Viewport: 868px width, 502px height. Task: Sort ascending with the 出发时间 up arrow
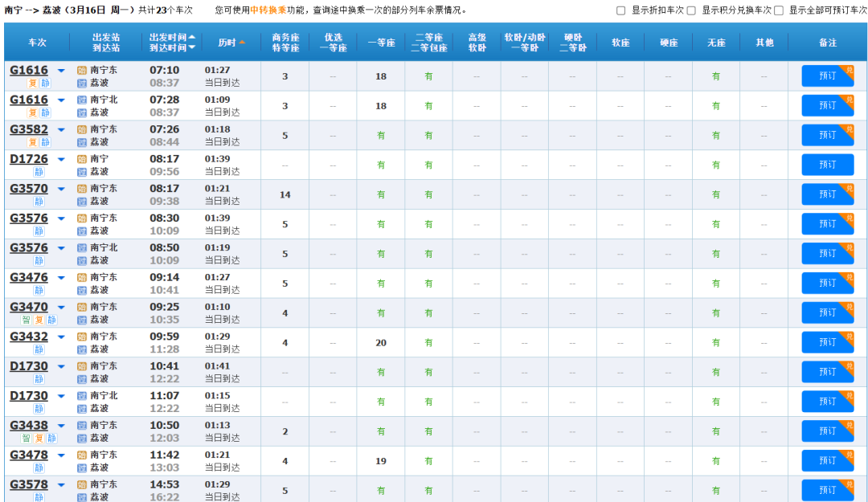click(192, 37)
